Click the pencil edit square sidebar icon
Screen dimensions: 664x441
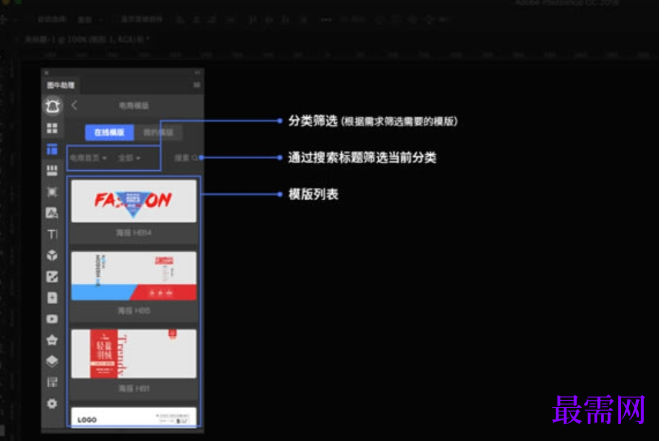pos(52,277)
